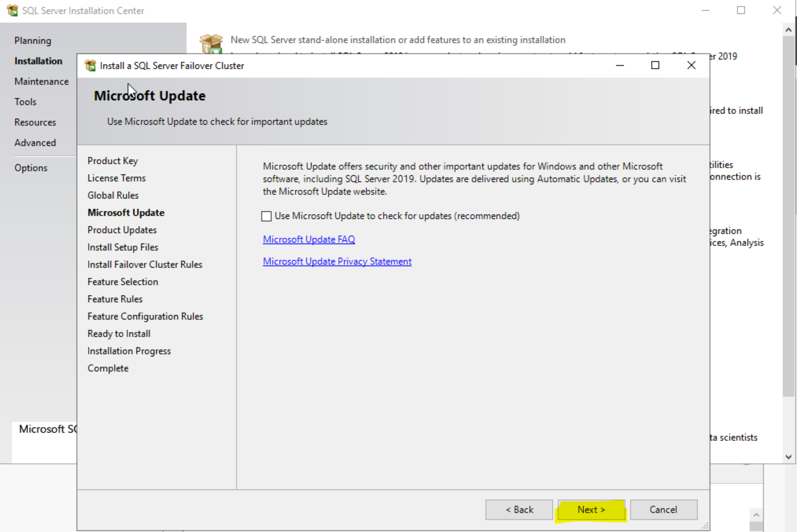Enable Use Microsoft Update checkbox
This screenshot has width=797, height=532.
(267, 216)
